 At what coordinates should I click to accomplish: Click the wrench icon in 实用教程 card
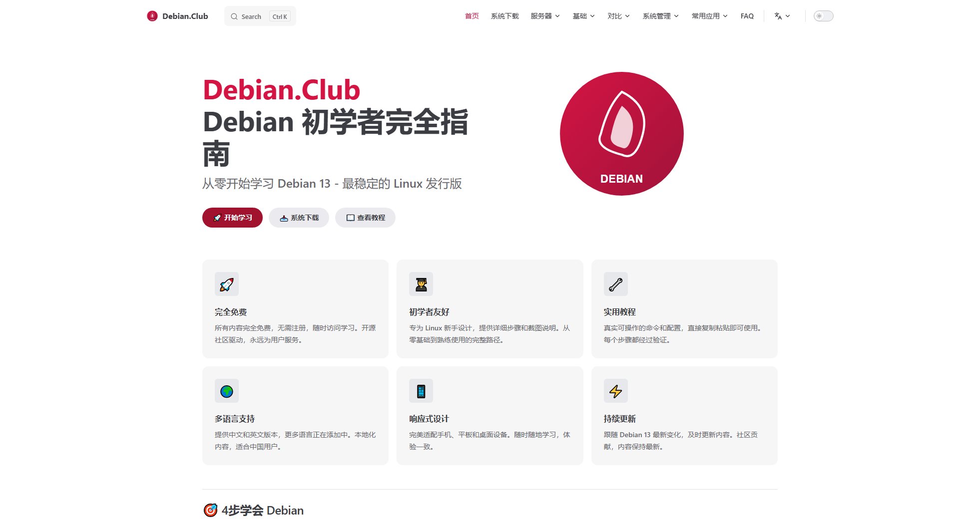click(616, 284)
